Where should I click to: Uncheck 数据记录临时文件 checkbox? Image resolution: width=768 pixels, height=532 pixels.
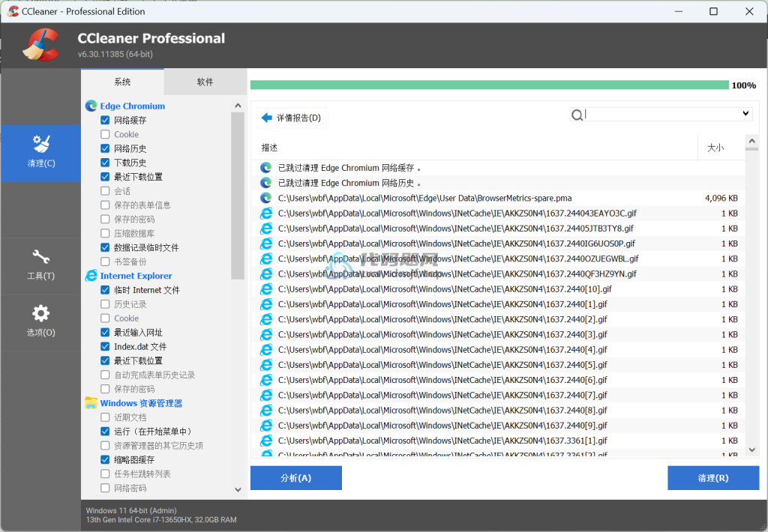click(105, 248)
